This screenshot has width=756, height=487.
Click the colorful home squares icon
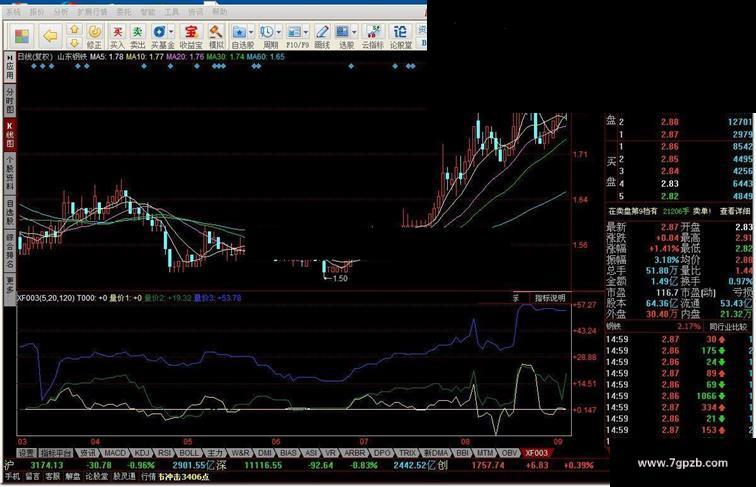[22, 36]
